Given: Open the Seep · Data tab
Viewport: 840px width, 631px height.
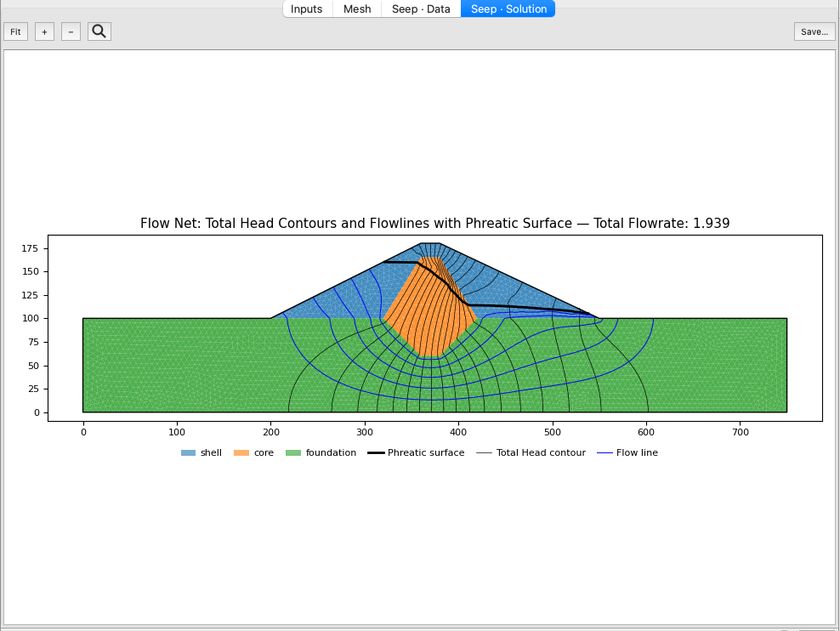Looking at the screenshot, I should pos(421,9).
